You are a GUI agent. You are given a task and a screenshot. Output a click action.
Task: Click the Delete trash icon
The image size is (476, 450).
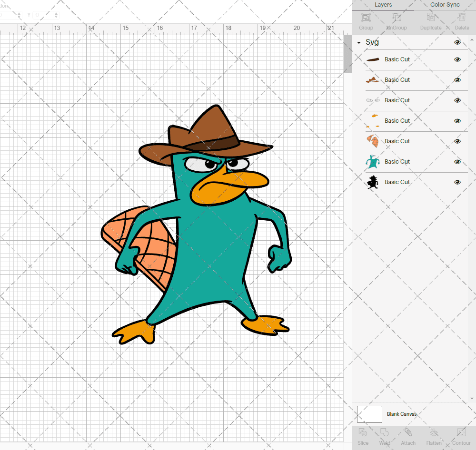(x=462, y=18)
